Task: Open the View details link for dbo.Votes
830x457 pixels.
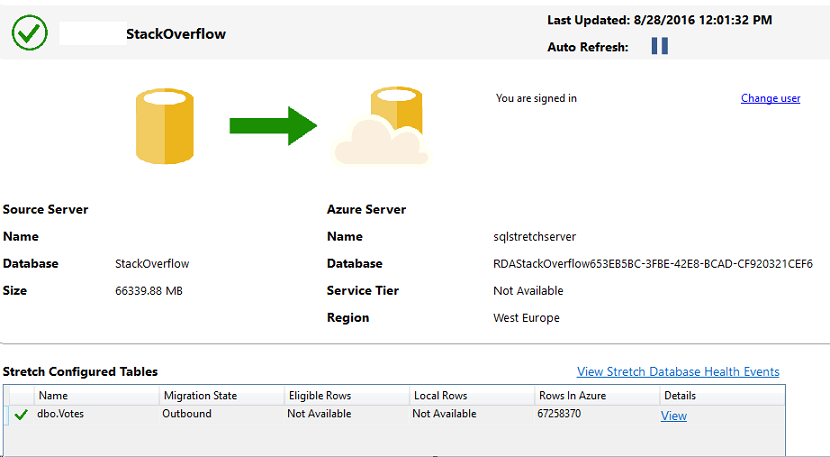Action: pyautogui.click(x=673, y=416)
